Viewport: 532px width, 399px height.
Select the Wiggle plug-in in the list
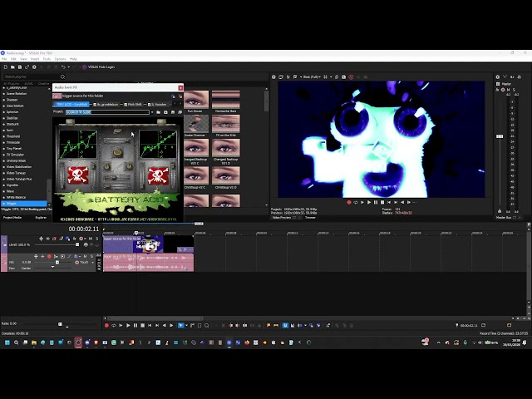[24, 203]
